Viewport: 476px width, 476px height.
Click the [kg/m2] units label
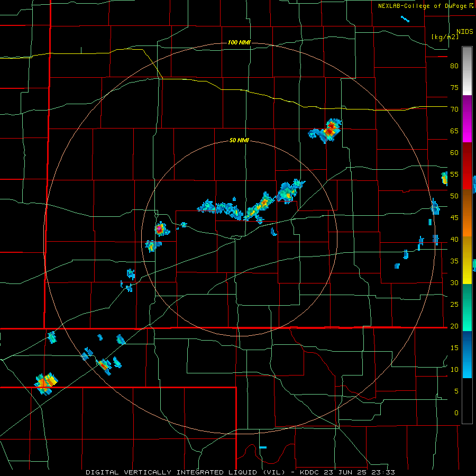[x=445, y=37]
